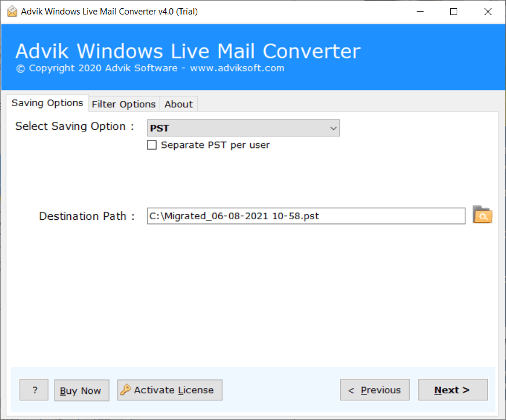Maximize the converter window
Screen dimensions: 506x420
454,12
